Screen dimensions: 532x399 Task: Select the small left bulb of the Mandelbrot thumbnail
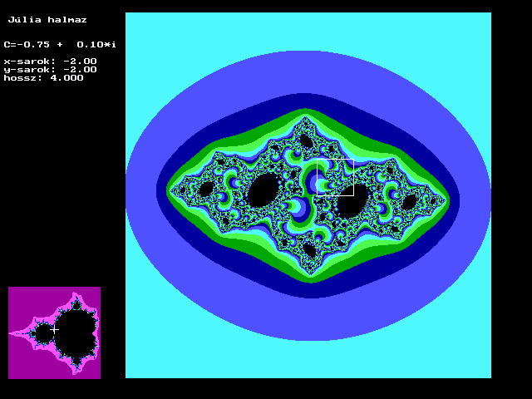[x=44, y=334]
